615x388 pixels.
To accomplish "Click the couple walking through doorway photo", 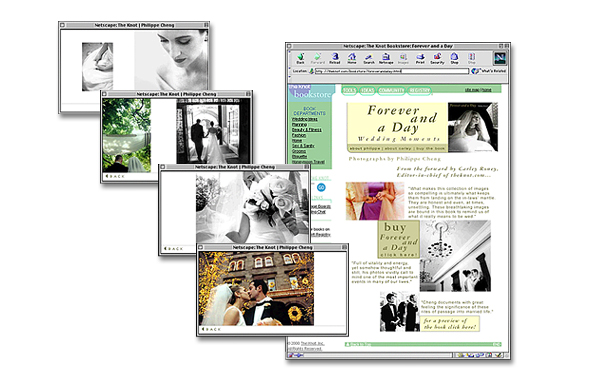I will click(213, 131).
